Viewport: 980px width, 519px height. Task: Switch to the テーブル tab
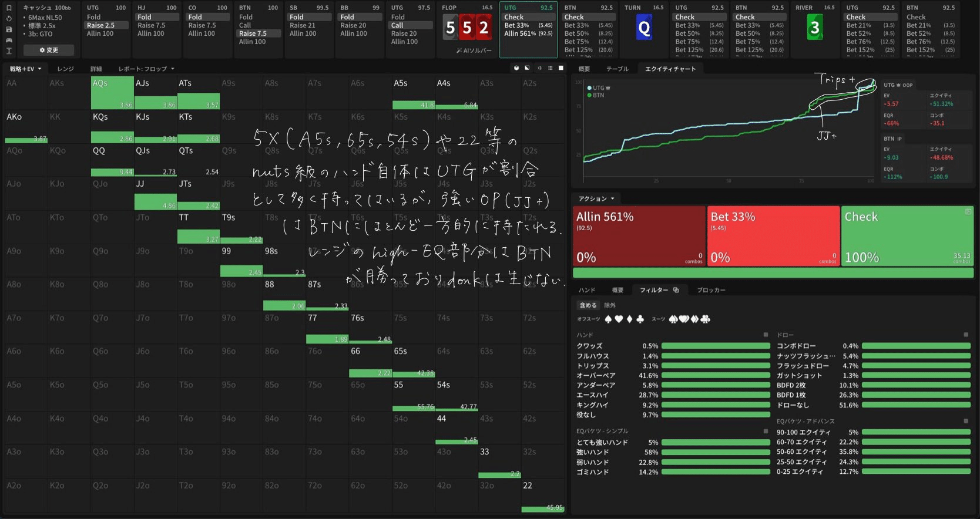coord(617,69)
